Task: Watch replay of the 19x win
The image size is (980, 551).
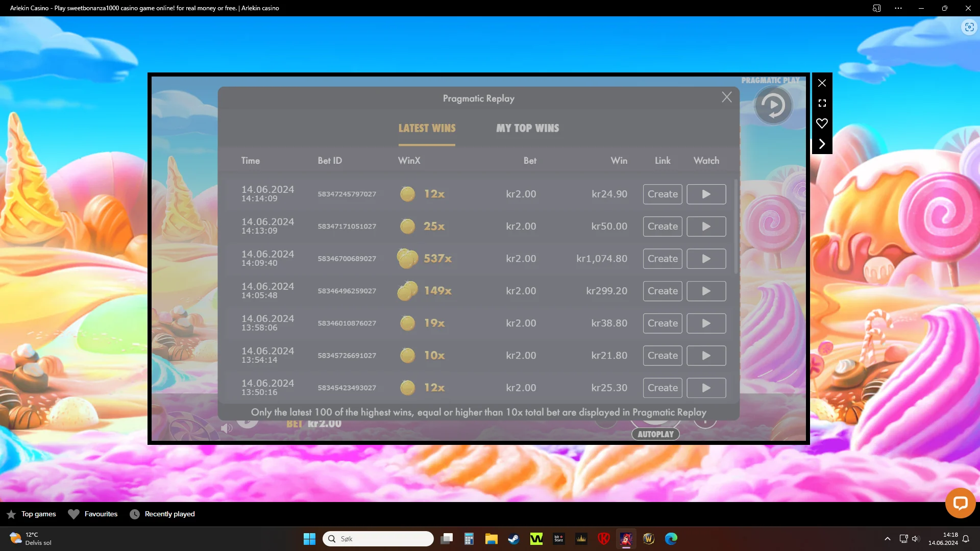Action: tap(706, 323)
